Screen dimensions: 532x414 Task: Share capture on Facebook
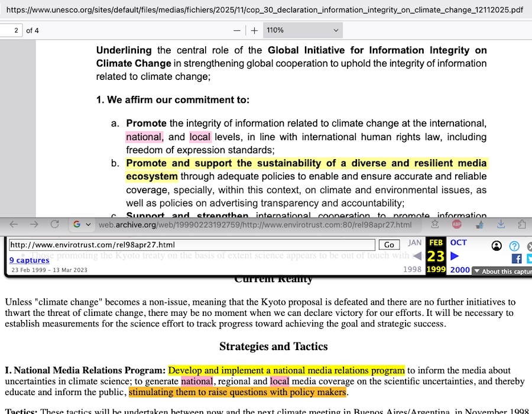[x=517, y=259]
